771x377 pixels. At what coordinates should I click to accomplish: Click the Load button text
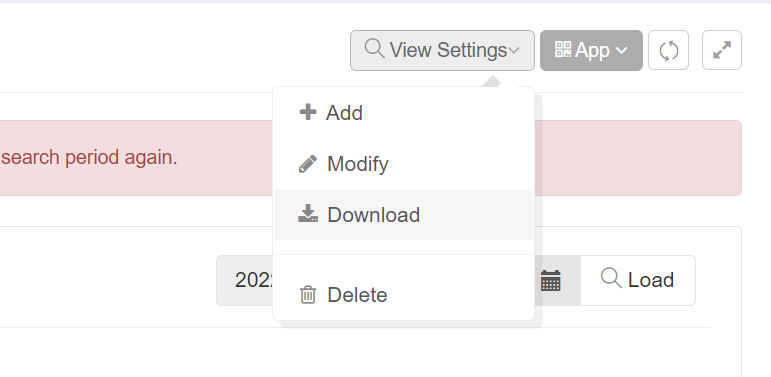[651, 280]
